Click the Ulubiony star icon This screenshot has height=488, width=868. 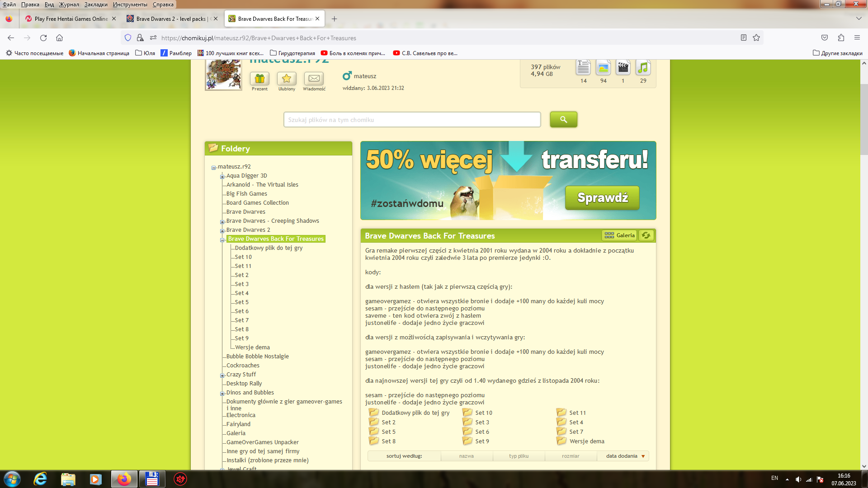pyautogui.click(x=287, y=79)
